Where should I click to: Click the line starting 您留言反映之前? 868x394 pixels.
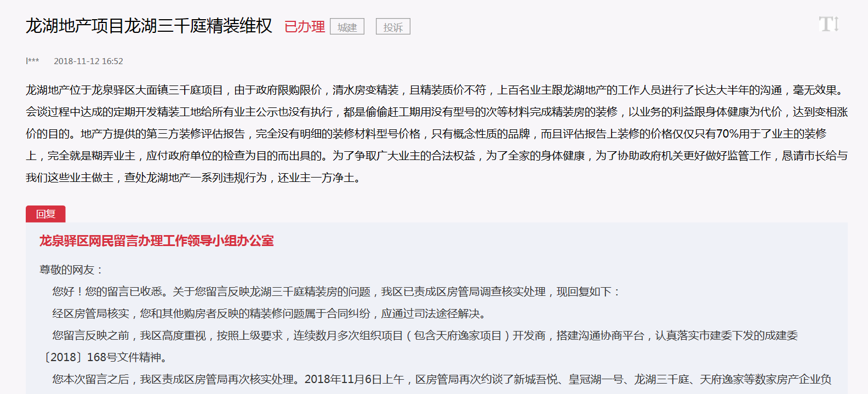[x=425, y=335]
